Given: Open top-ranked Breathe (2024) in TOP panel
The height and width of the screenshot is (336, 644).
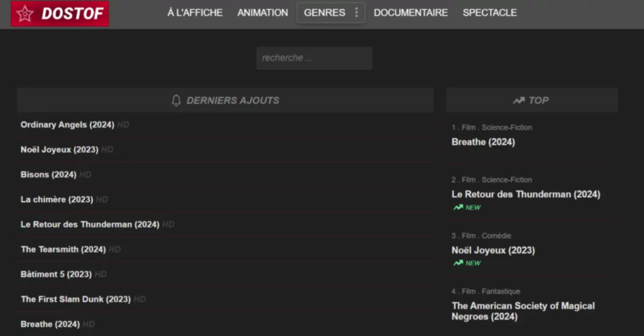Looking at the screenshot, I should pyautogui.click(x=483, y=142).
